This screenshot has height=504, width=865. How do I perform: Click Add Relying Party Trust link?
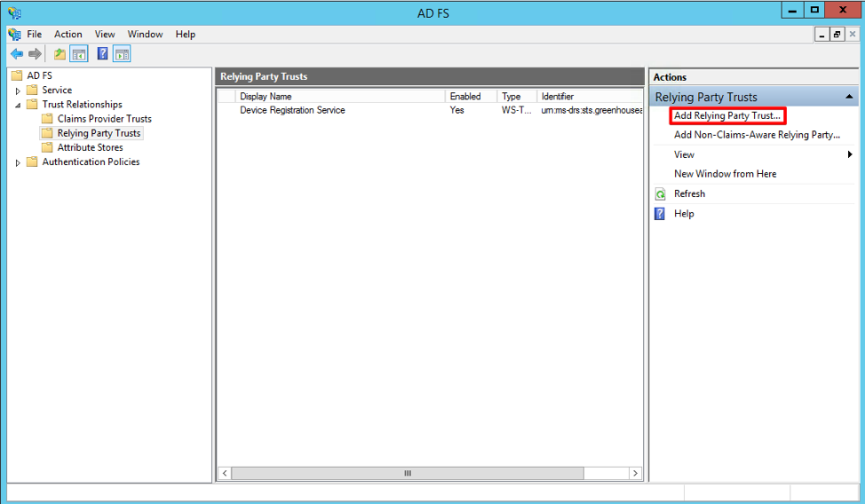[x=726, y=116]
